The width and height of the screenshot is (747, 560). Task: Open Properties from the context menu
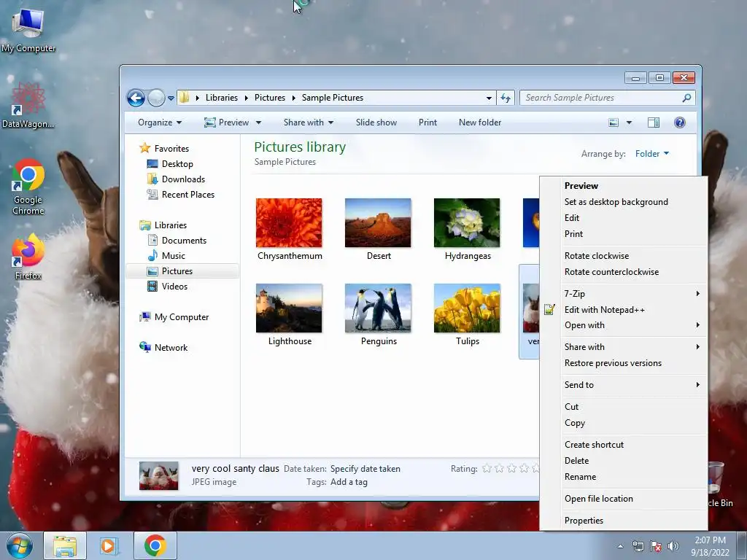[x=623, y=521]
